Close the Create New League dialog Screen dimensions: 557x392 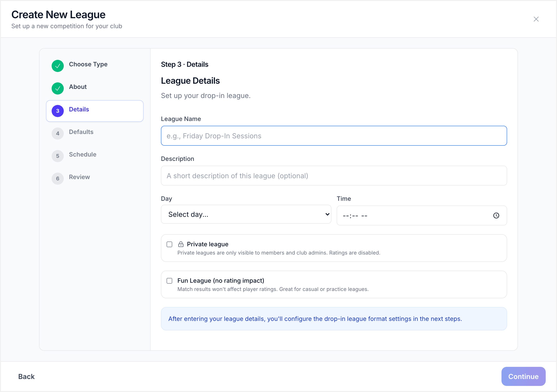coord(536,19)
